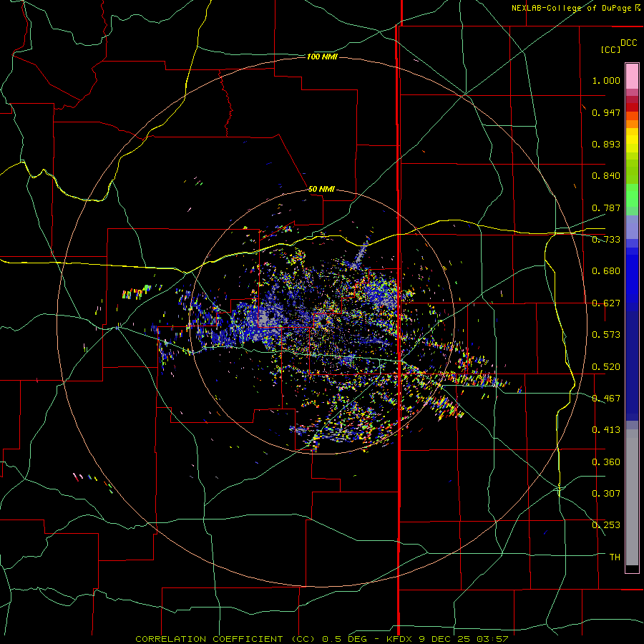Pick the lavender segment near 0.733

coord(632,227)
